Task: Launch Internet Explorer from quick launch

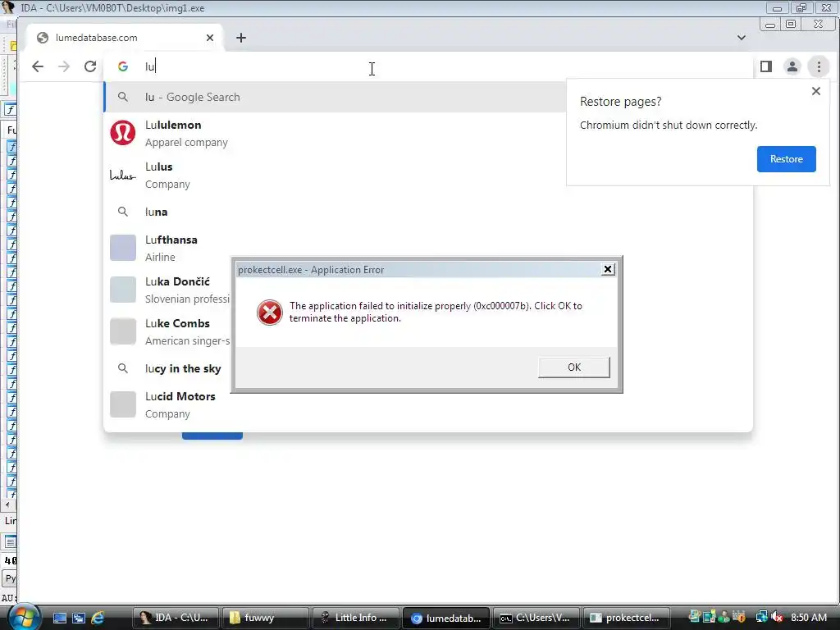Action: tap(98, 618)
